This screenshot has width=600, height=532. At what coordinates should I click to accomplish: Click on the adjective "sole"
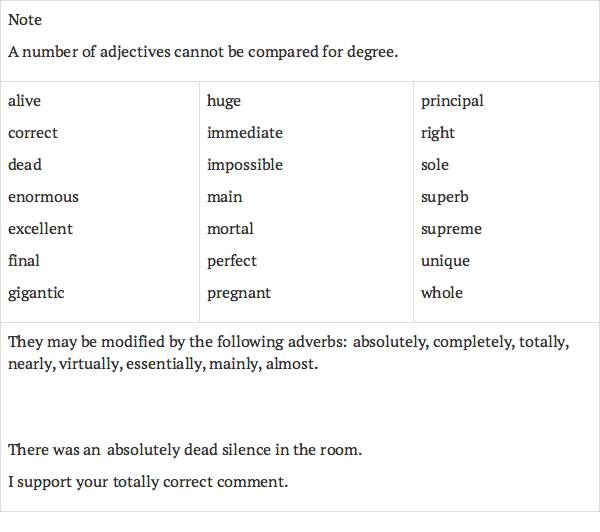tap(435, 165)
